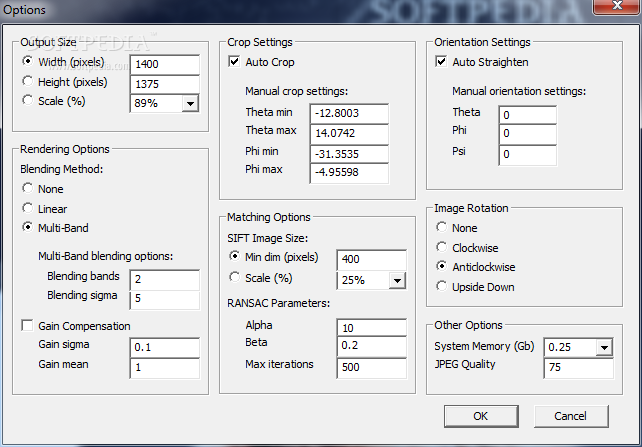Edit the Theta min crop value

(x=349, y=113)
